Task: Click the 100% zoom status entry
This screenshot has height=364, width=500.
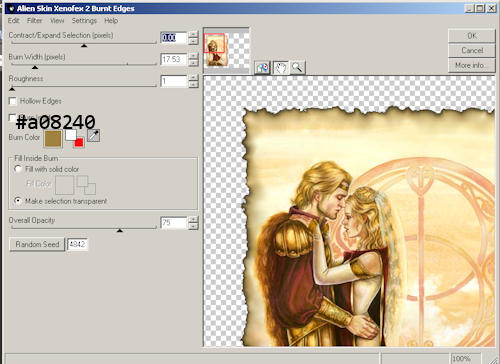Action: coord(466,359)
